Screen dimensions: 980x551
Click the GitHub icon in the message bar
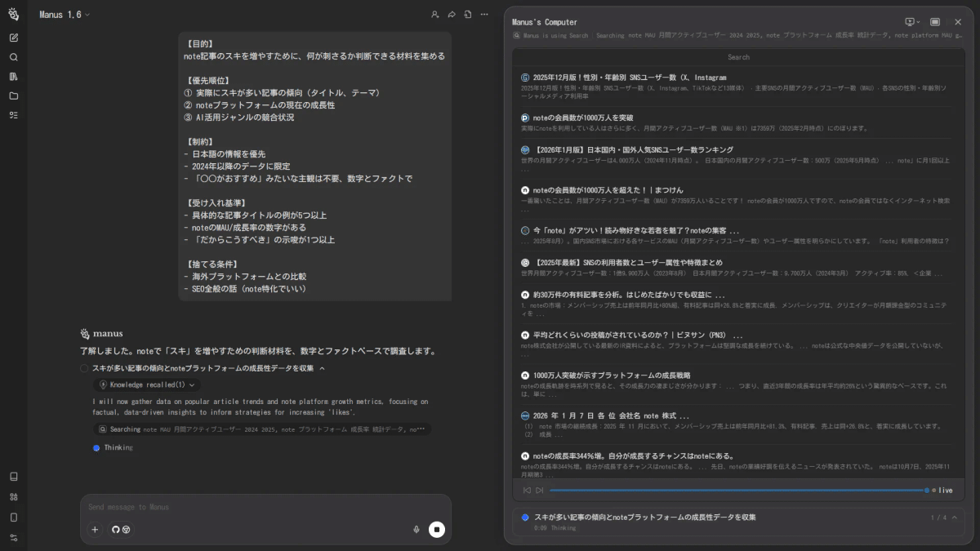(115, 529)
